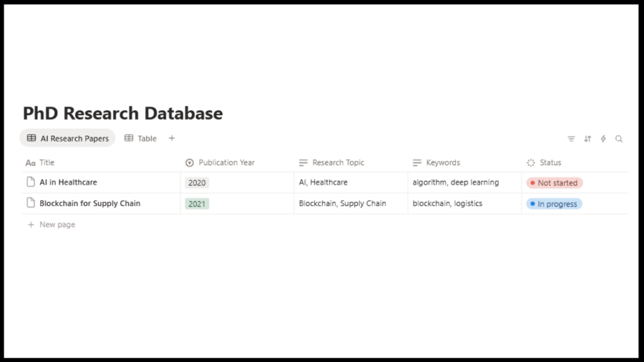This screenshot has width=644, height=362.
Task: Click the lines icon beside Research Topic
Action: click(303, 162)
